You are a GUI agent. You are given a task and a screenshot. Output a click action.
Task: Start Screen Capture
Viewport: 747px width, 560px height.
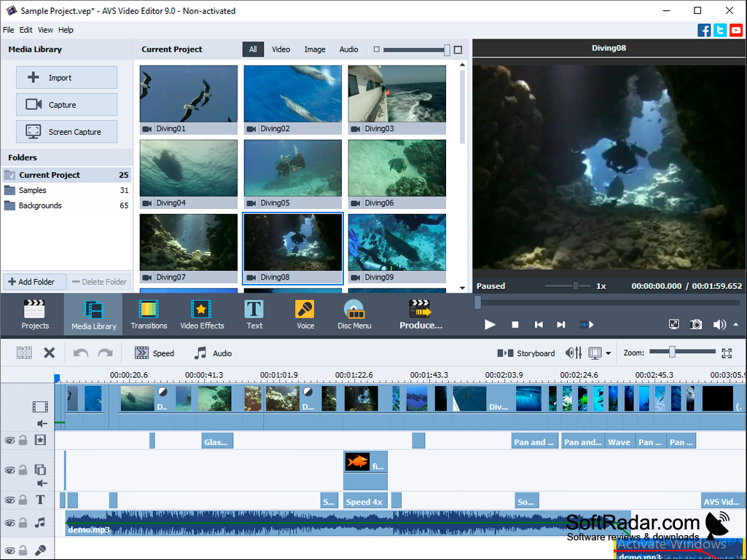click(x=67, y=131)
